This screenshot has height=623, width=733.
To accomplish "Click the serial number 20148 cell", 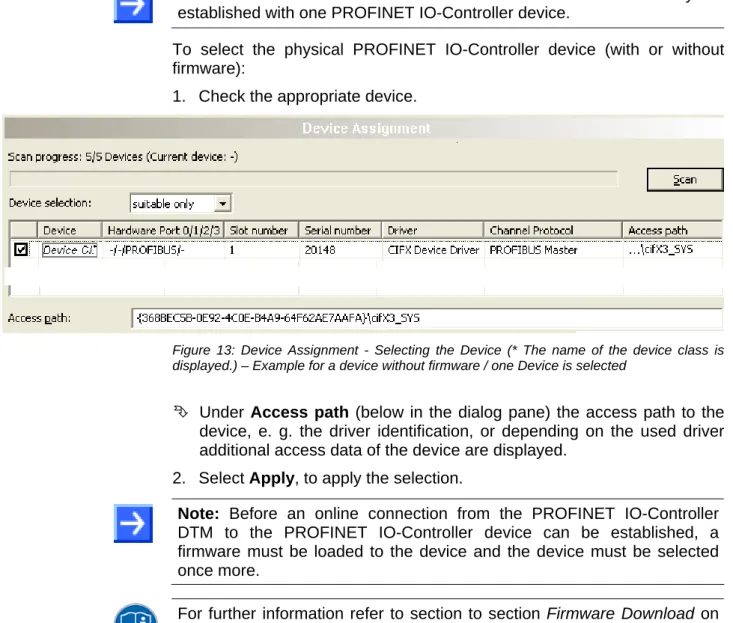I will 340,250.
